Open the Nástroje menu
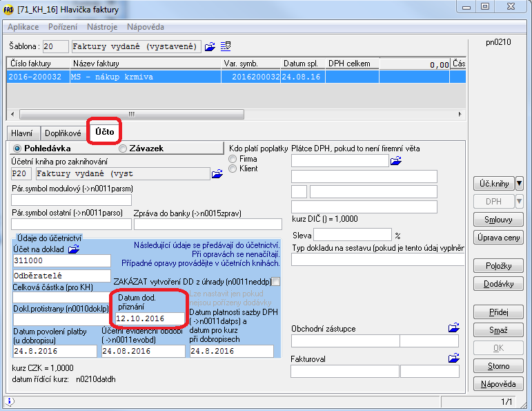 tap(102, 27)
